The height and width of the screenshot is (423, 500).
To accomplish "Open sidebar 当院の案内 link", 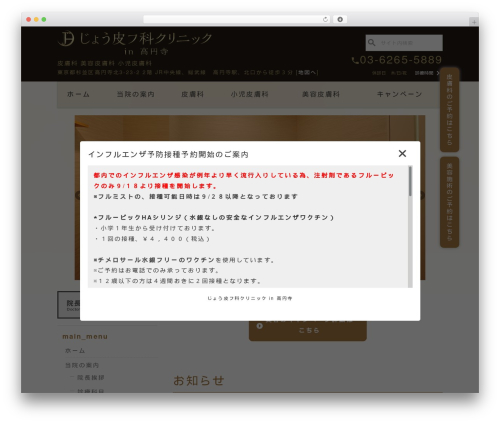I will pyautogui.click(x=82, y=365).
